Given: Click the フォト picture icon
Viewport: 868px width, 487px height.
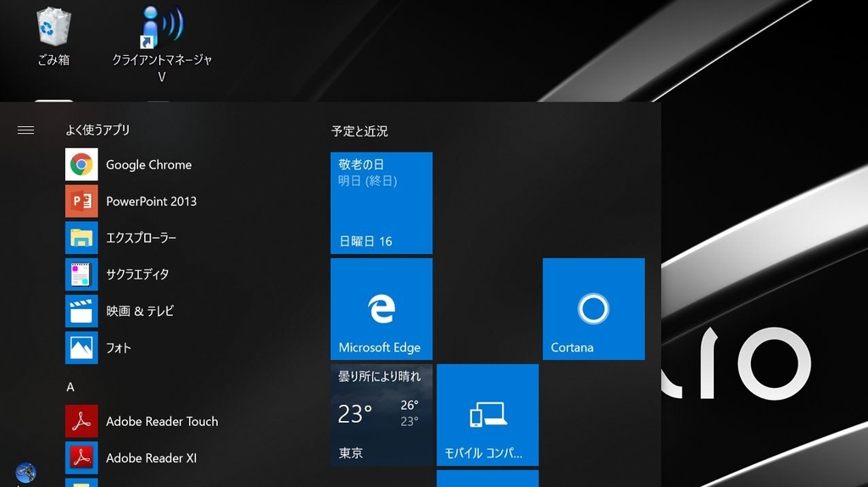Looking at the screenshot, I should coord(81,347).
